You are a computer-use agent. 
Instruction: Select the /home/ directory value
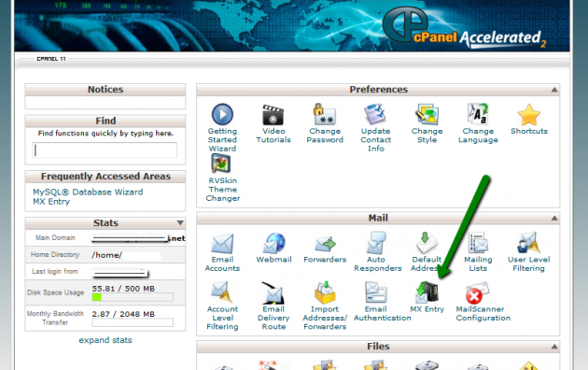pos(107,255)
